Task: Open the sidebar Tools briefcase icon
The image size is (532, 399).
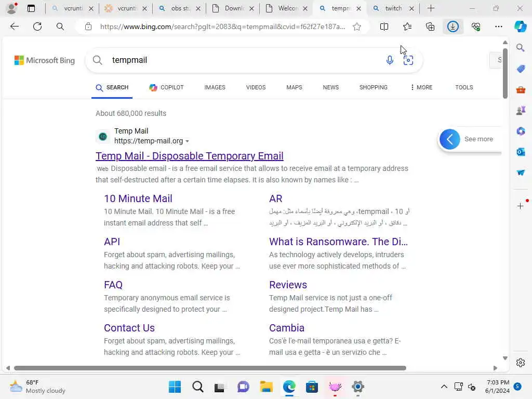Action: [521, 90]
